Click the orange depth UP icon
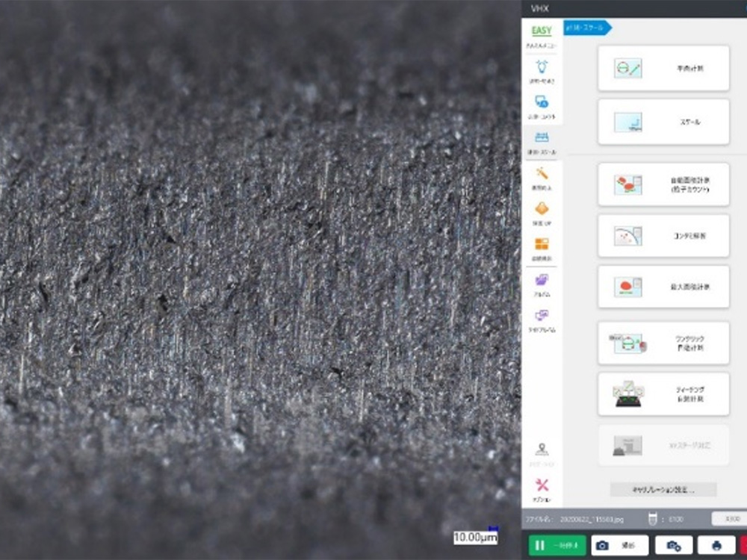The height and width of the screenshot is (560, 747). coord(542,212)
